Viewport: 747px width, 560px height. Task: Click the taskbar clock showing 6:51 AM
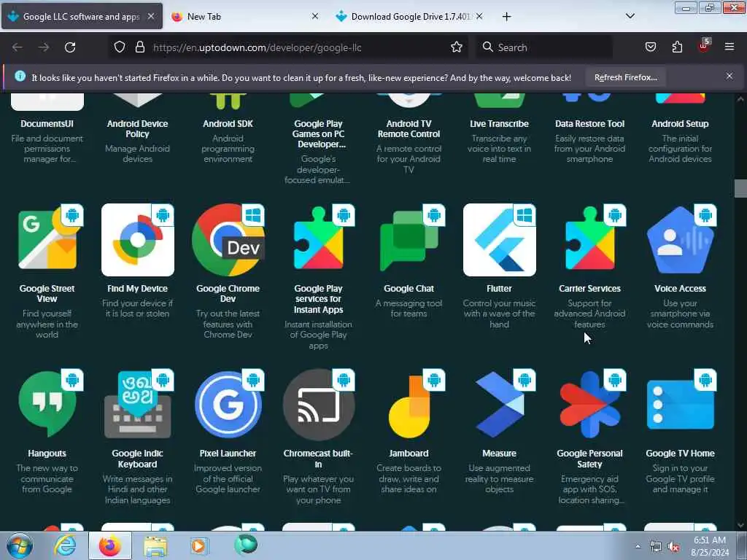point(710,546)
